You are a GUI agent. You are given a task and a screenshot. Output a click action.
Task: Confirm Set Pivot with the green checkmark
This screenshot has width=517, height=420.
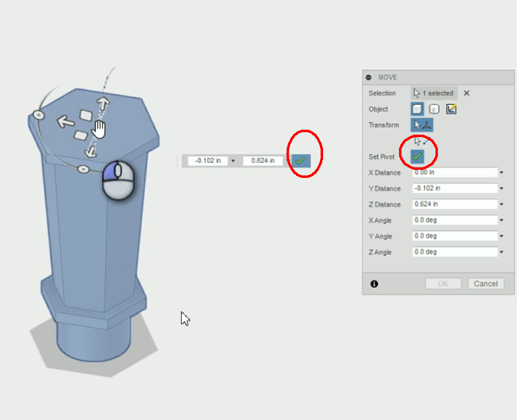point(418,156)
